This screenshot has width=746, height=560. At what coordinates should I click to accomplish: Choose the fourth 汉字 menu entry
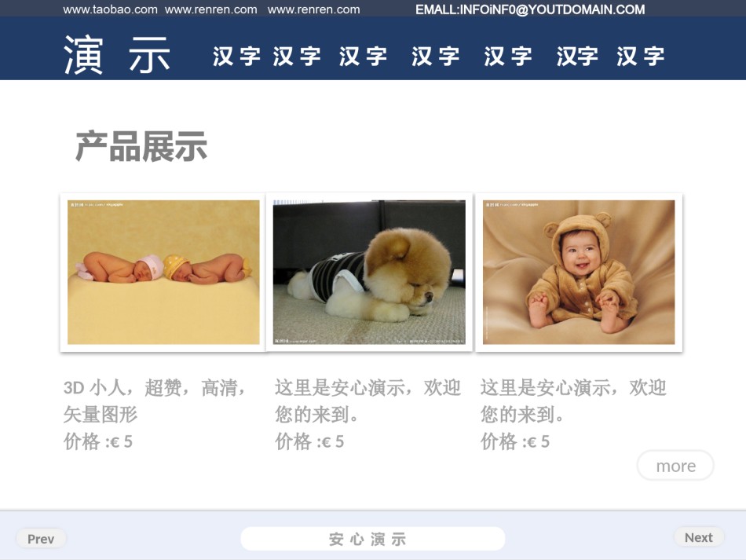coord(435,56)
